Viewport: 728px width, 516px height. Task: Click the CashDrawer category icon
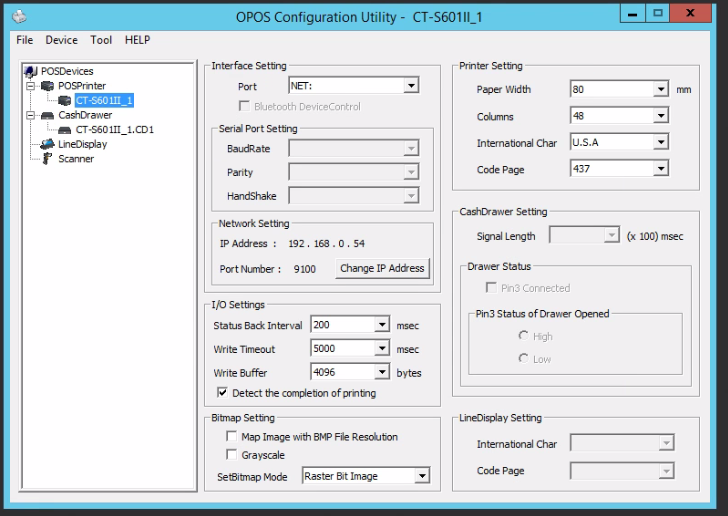click(47, 115)
